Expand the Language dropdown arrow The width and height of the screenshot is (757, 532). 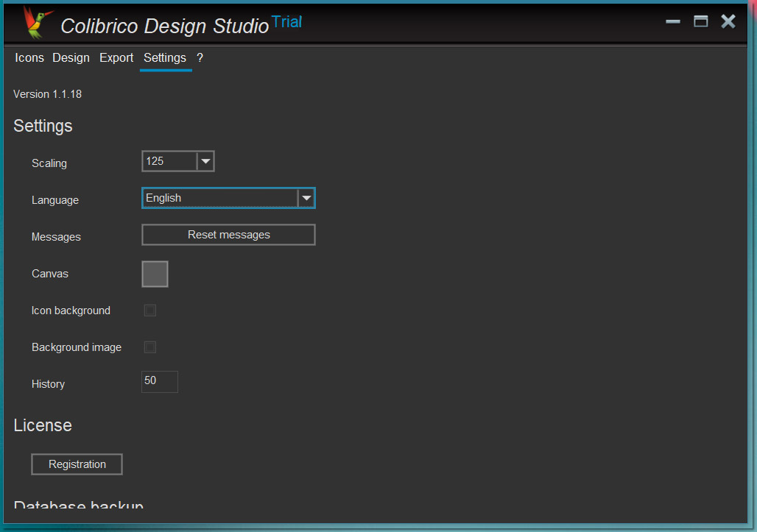(306, 198)
